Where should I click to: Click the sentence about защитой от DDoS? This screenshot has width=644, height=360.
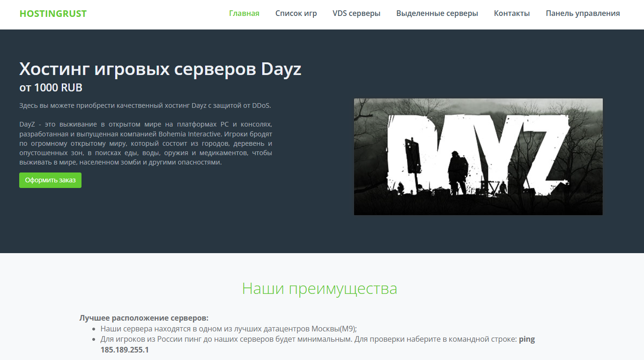tap(145, 105)
